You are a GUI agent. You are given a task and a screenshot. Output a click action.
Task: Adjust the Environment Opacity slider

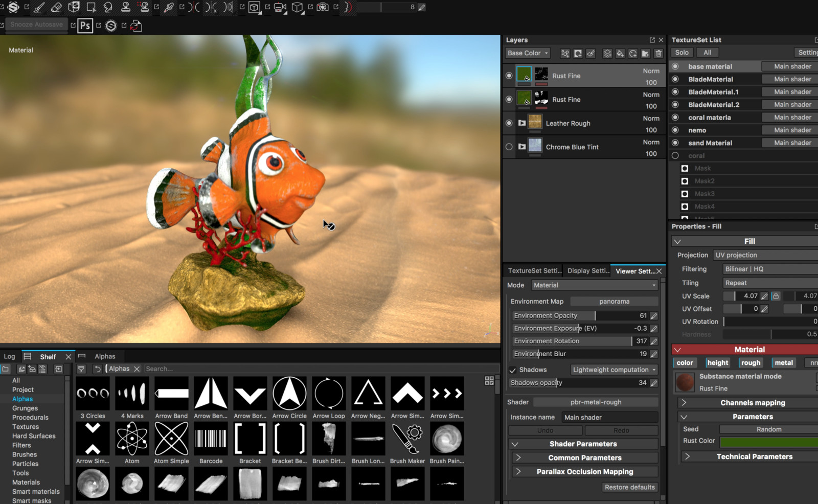(581, 315)
